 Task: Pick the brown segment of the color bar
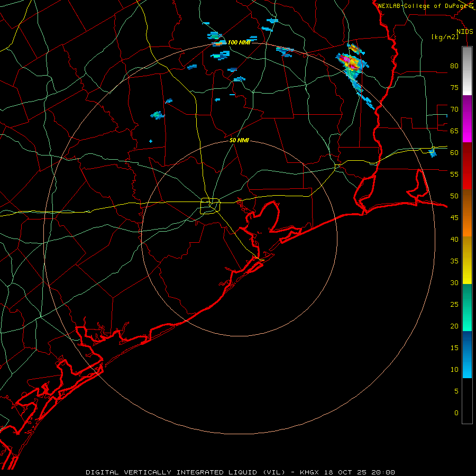click(467, 202)
